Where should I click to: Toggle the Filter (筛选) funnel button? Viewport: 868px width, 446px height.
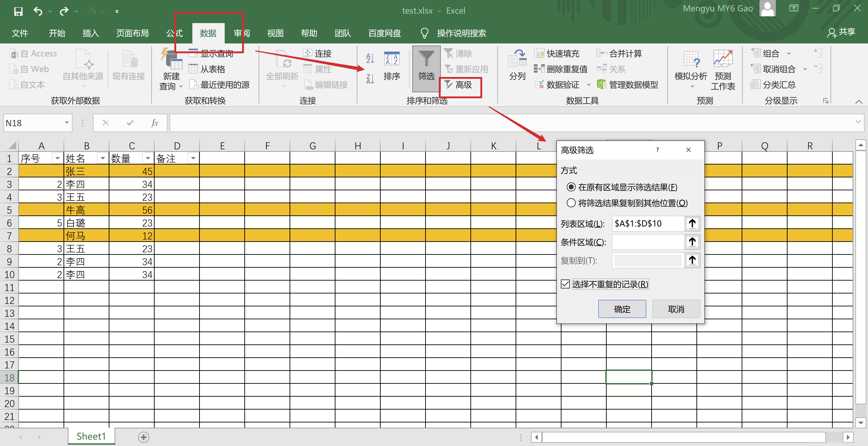tap(426, 69)
